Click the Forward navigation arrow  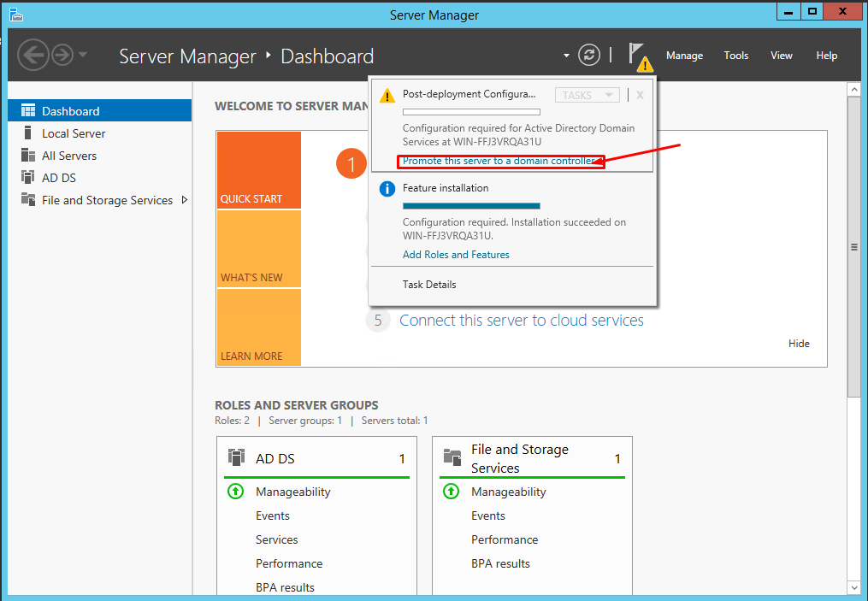coord(62,55)
